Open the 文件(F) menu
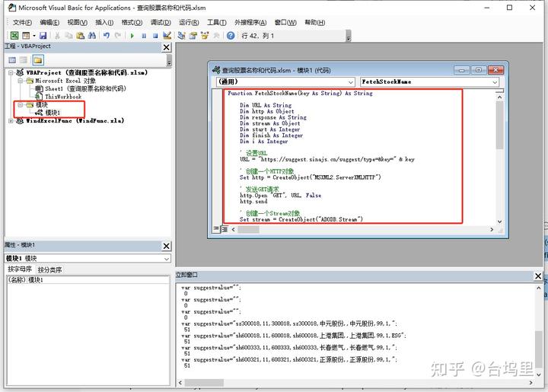548x392 pixels. pos(22,22)
